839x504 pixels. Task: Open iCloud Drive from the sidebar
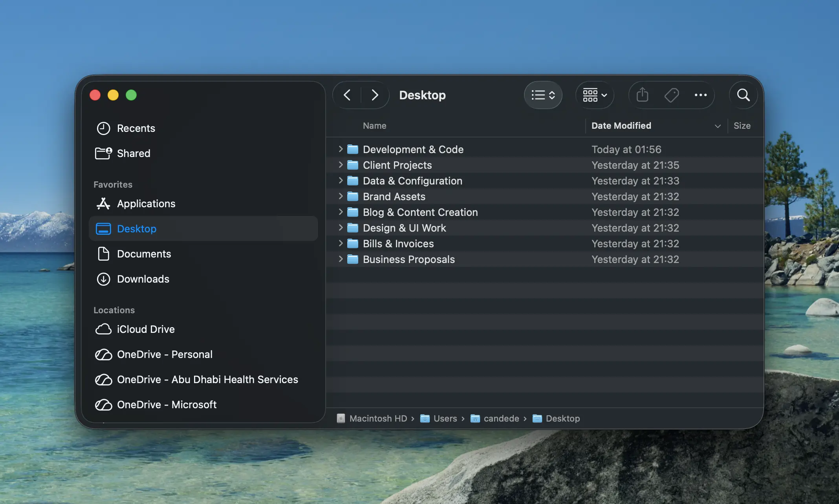coord(145,329)
